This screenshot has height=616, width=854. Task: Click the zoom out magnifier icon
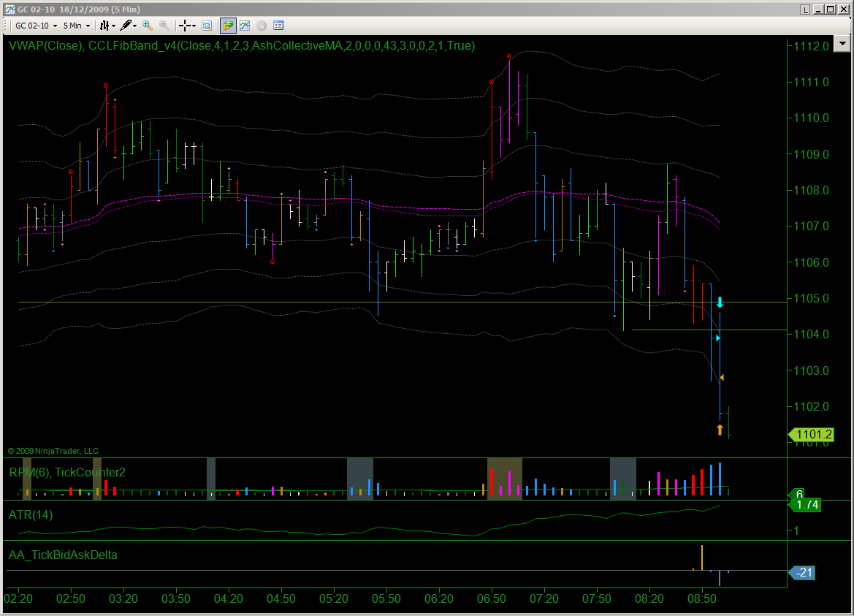coord(164,26)
